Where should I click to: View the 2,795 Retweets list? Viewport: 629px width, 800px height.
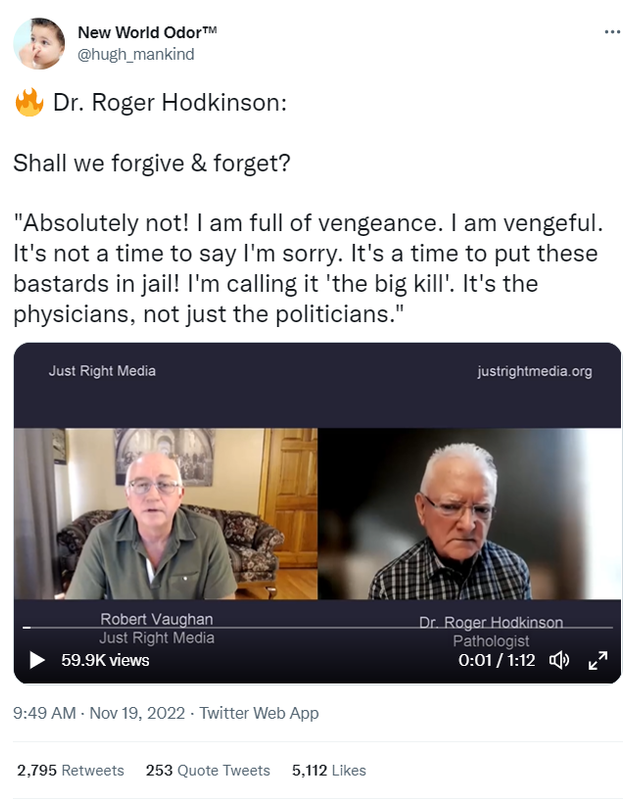70,770
